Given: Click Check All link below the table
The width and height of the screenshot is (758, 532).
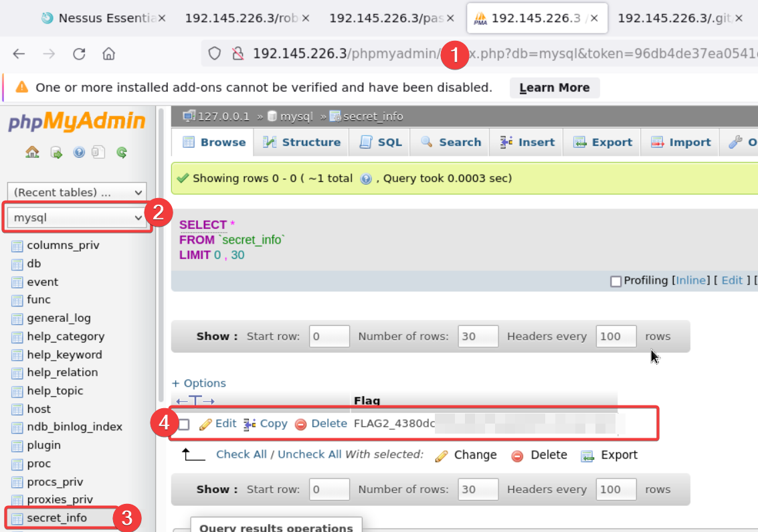Looking at the screenshot, I should (242, 455).
